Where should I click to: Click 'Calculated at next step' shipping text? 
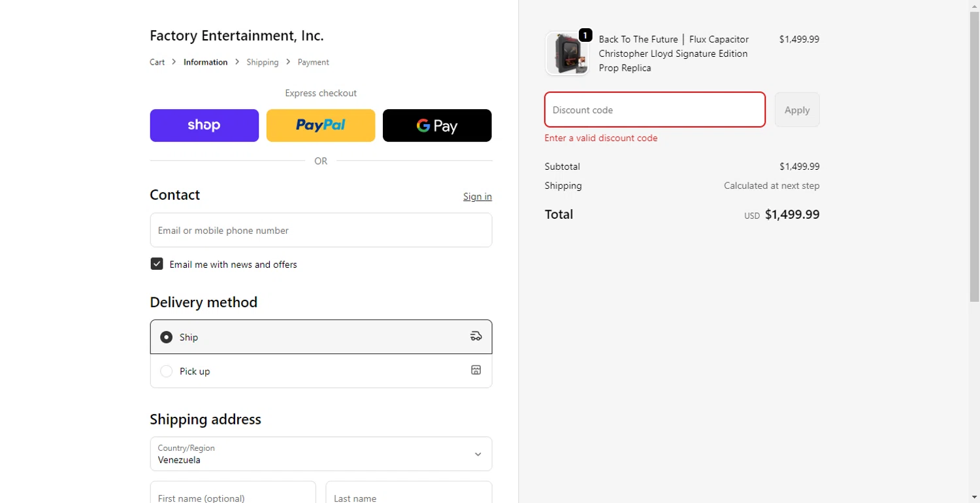pyautogui.click(x=772, y=186)
